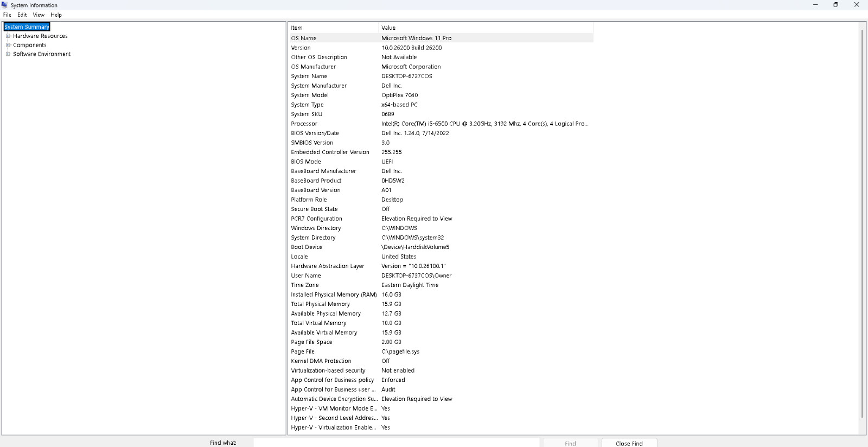Select the App Control for Business policy row
This screenshot has height=447, width=868.
click(441, 380)
